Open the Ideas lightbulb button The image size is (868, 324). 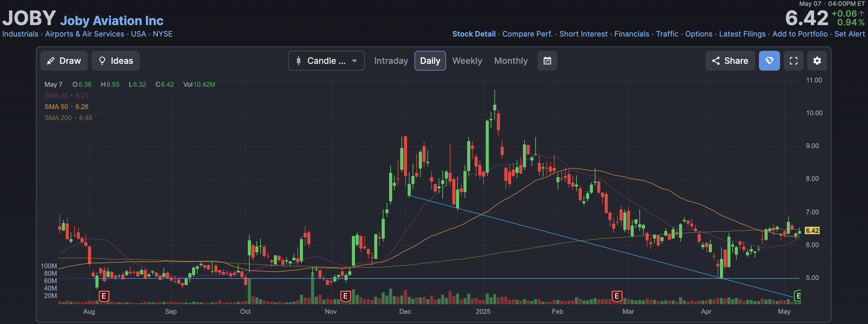(116, 61)
